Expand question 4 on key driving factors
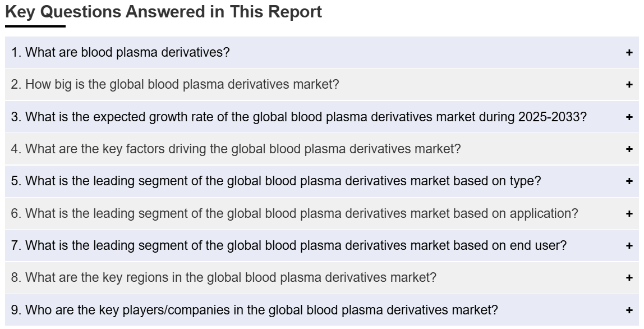This screenshot has height=329, width=644. point(321,149)
